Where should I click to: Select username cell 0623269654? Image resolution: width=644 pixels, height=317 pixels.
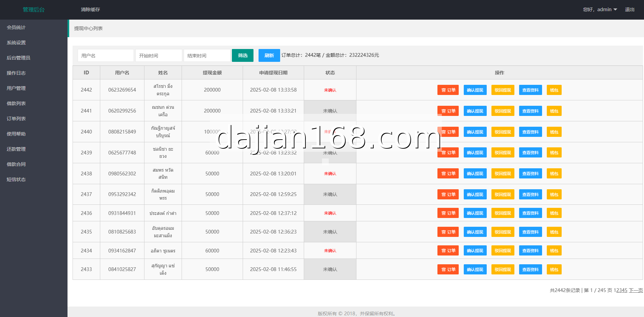click(122, 90)
